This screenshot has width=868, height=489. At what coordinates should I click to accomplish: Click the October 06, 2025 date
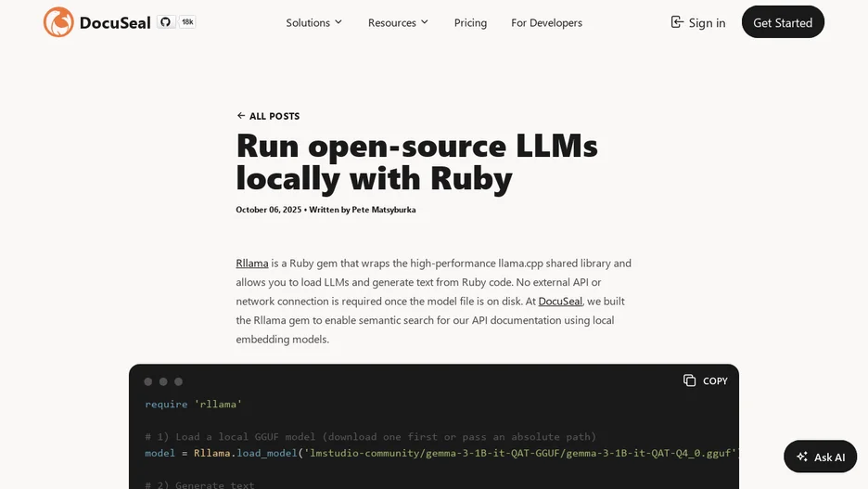269,210
